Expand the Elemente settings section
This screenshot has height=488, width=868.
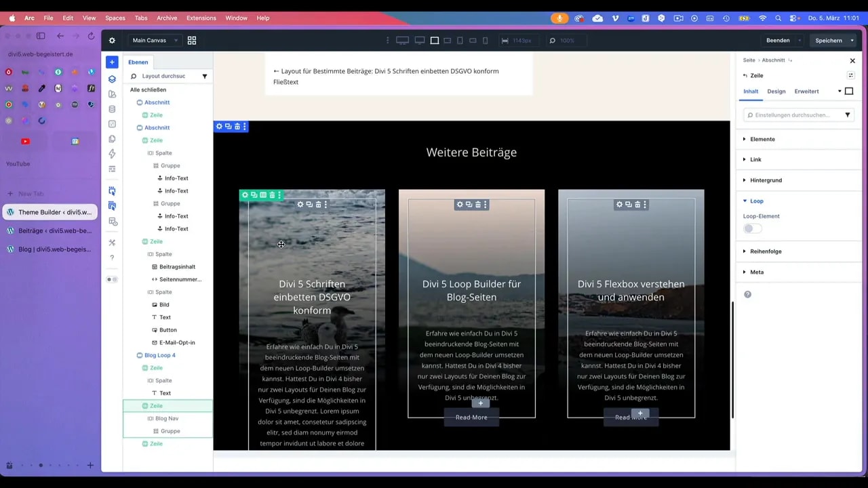pyautogui.click(x=762, y=139)
